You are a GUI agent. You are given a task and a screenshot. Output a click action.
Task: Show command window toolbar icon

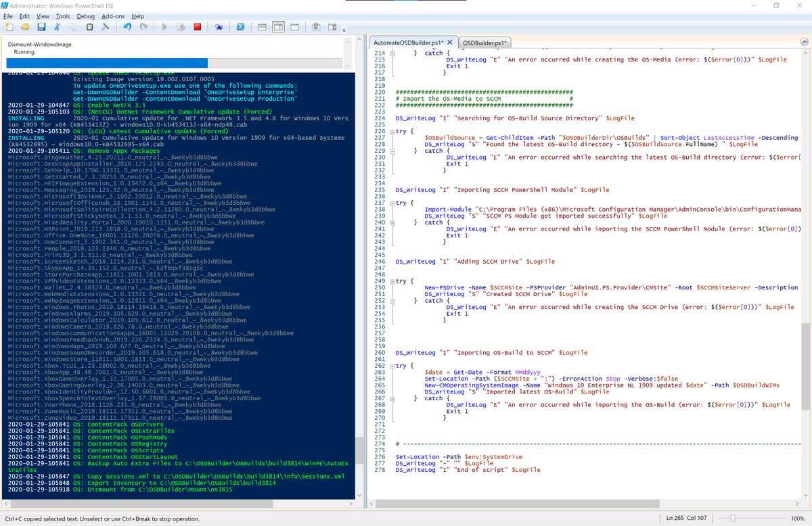[315, 27]
